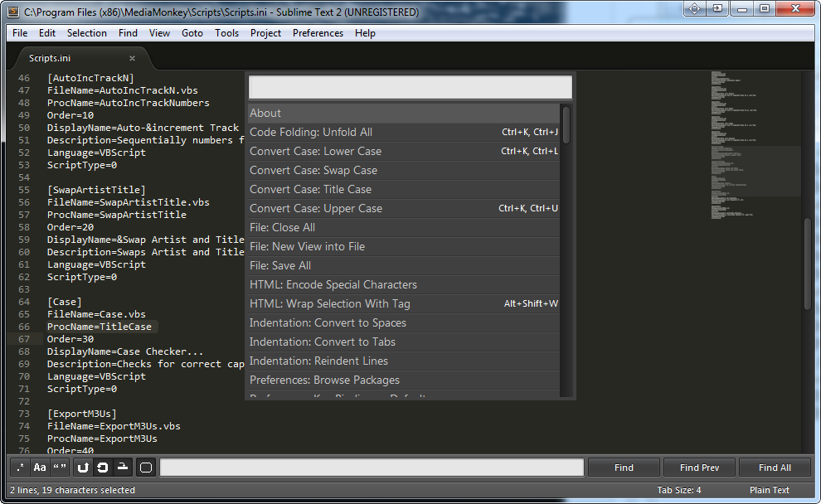
Task: Run File: New View into File command
Action: [404, 246]
